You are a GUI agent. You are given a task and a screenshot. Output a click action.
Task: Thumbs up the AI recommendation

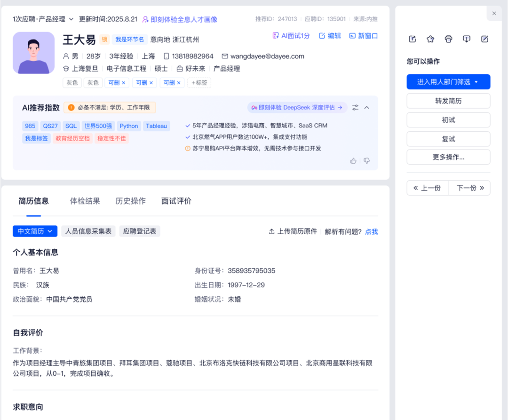pos(353,161)
